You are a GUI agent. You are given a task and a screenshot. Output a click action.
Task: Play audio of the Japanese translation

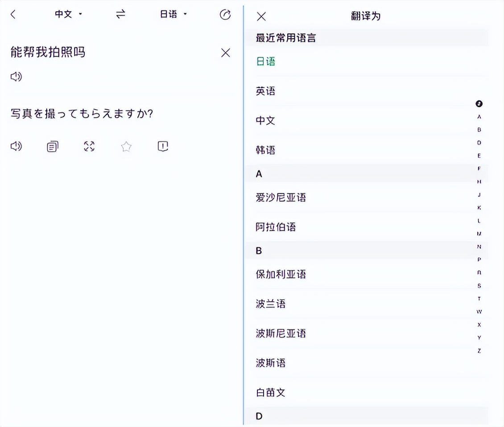point(16,146)
